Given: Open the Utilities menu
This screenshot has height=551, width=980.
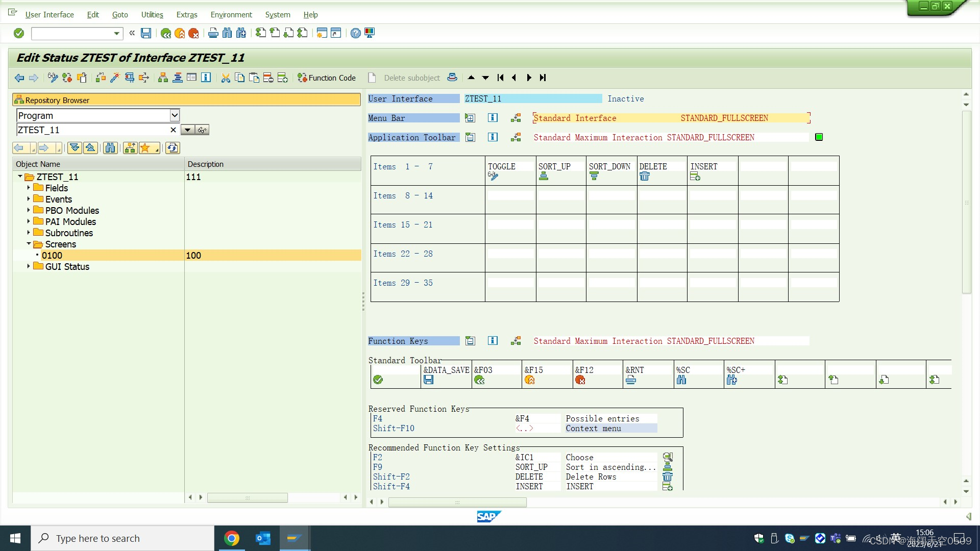Looking at the screenshot, I should tap(152, 15).
